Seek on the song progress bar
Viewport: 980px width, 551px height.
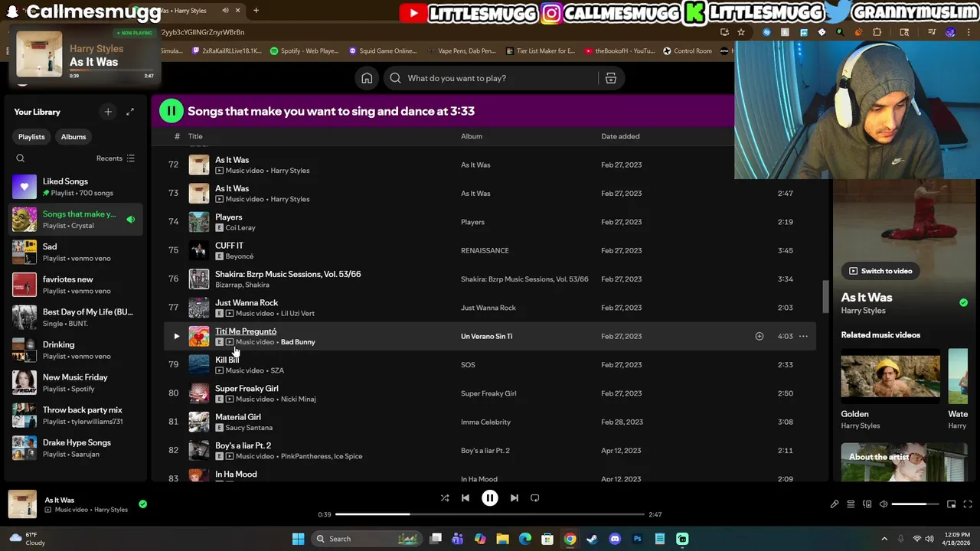[x=490, y=514]
